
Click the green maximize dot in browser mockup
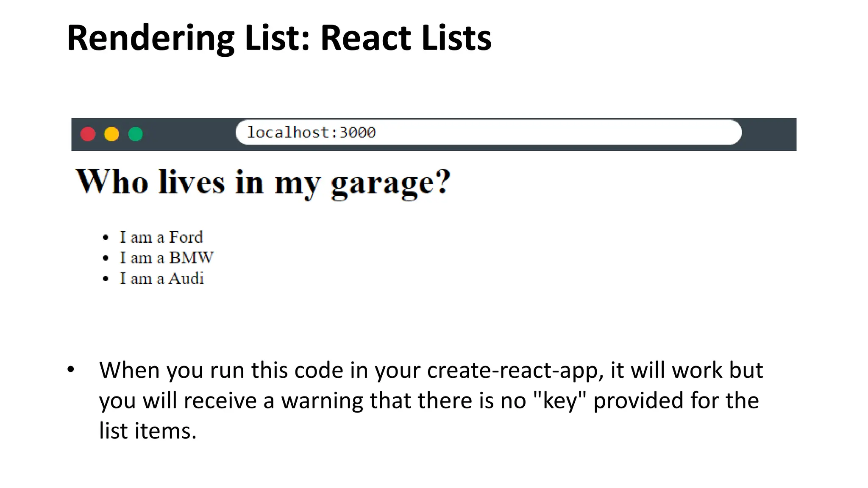click(136, 134)
